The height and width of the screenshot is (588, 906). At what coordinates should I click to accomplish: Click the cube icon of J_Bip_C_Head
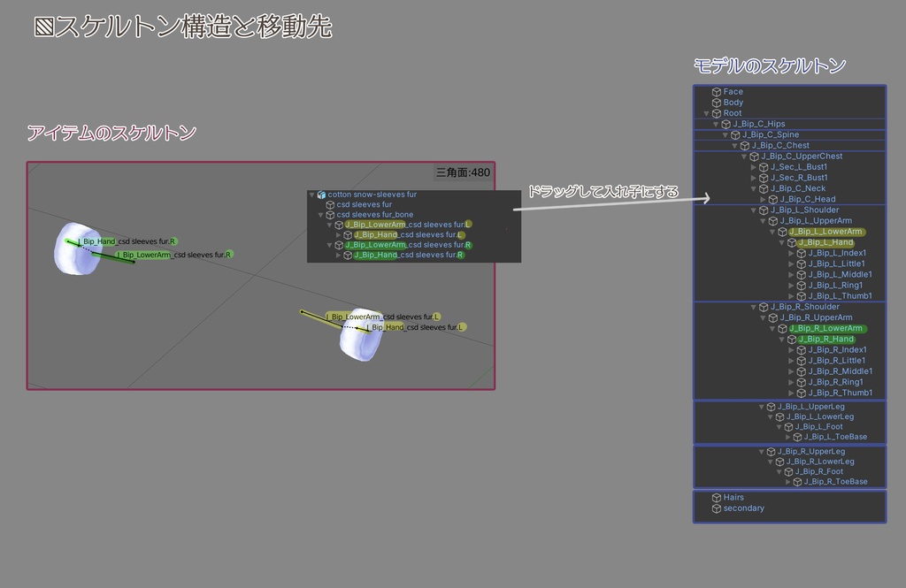click(x=773, y=200)
